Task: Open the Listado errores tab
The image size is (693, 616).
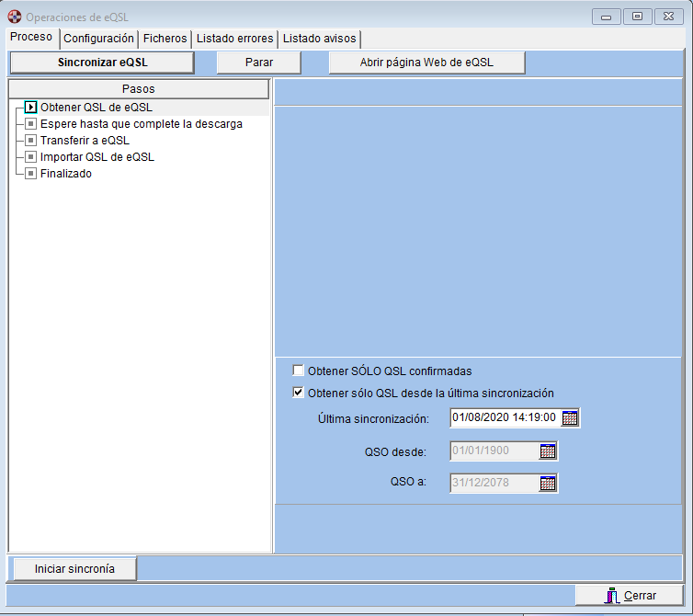Action: point(234,39)
